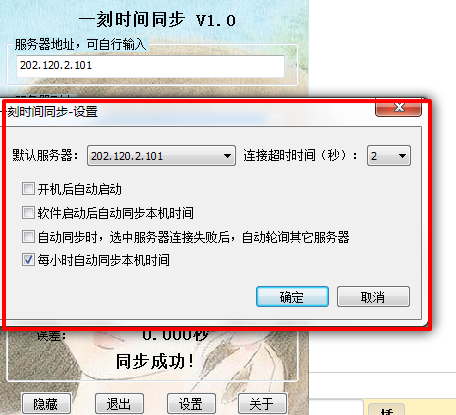The image size is (456, 415).
Task: Click the 取消 button
Action: [373, 297]
